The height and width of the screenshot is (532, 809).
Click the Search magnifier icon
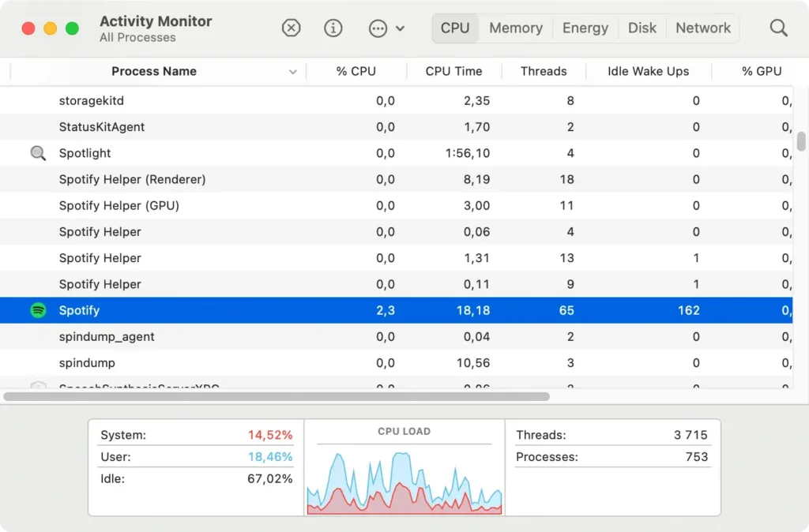click(778, 28)
